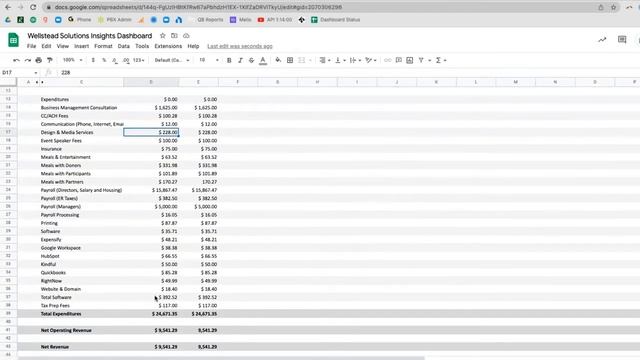Viewport: 640px width, 360px height.
Task: Toggle strikethrough formatting
Action: [x=251, y=60]
